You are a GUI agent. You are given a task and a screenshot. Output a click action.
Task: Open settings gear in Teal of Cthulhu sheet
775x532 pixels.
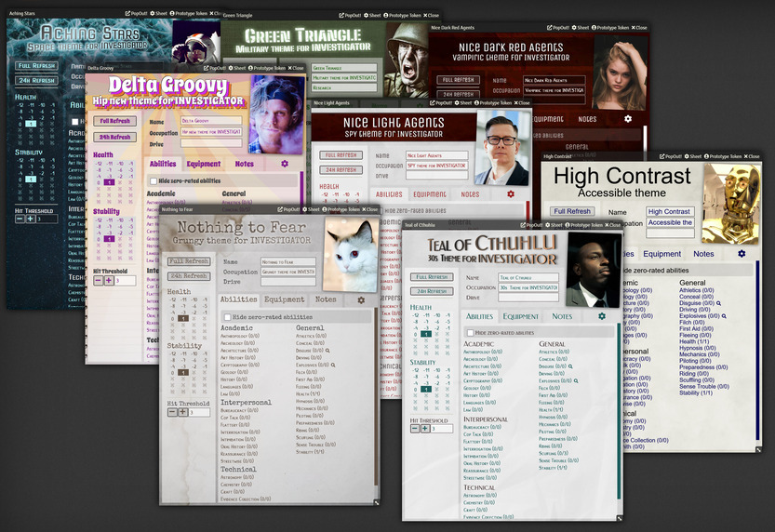pos(602,316)
